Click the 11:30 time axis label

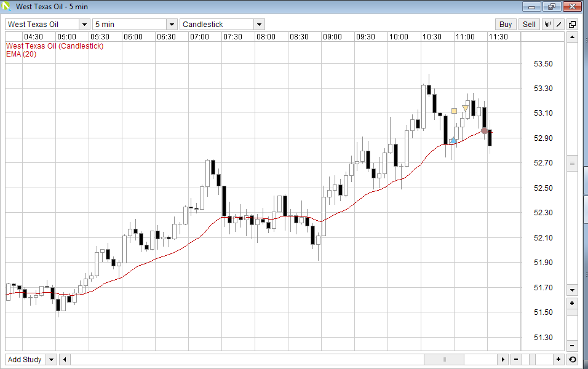[498, 37]
